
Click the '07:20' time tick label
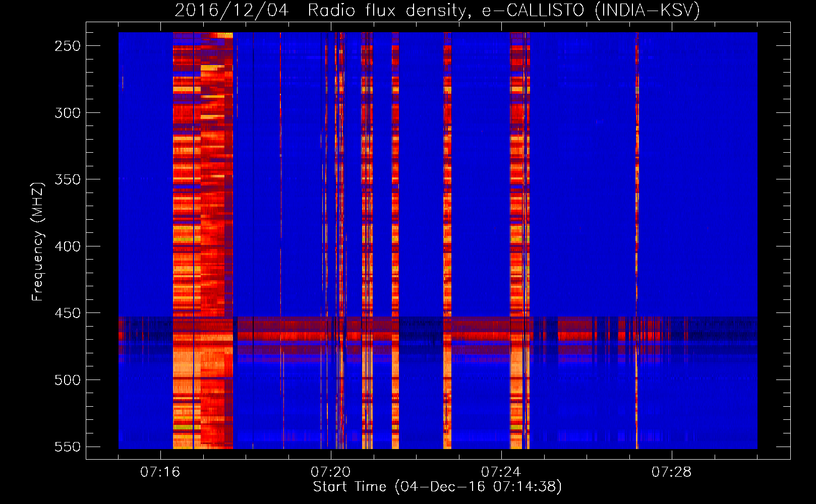[x=330, y=472]
